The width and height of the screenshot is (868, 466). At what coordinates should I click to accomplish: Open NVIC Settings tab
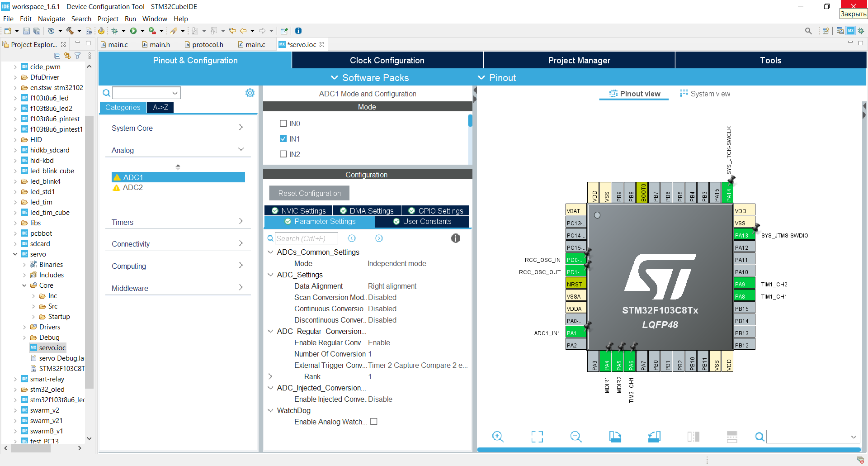tap(298, 211)
